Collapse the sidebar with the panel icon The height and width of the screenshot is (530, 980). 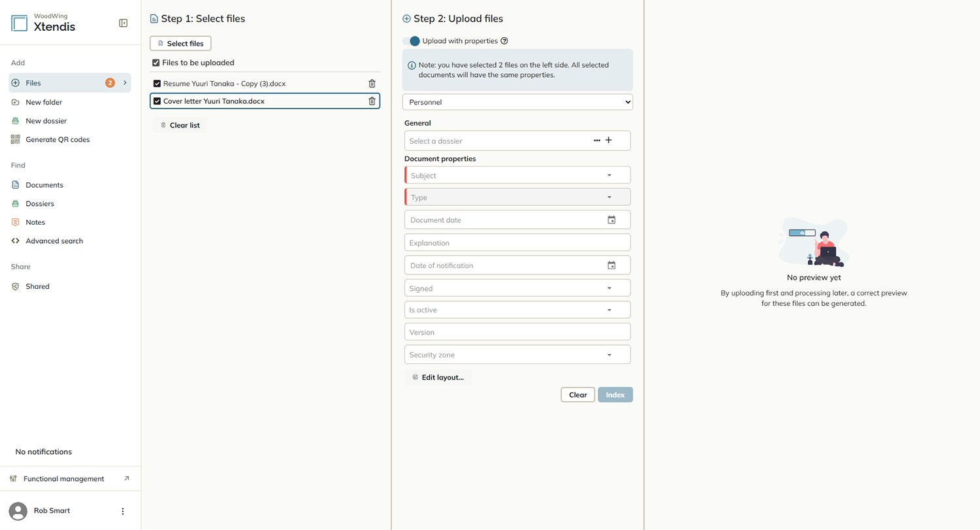click(123, 23)
